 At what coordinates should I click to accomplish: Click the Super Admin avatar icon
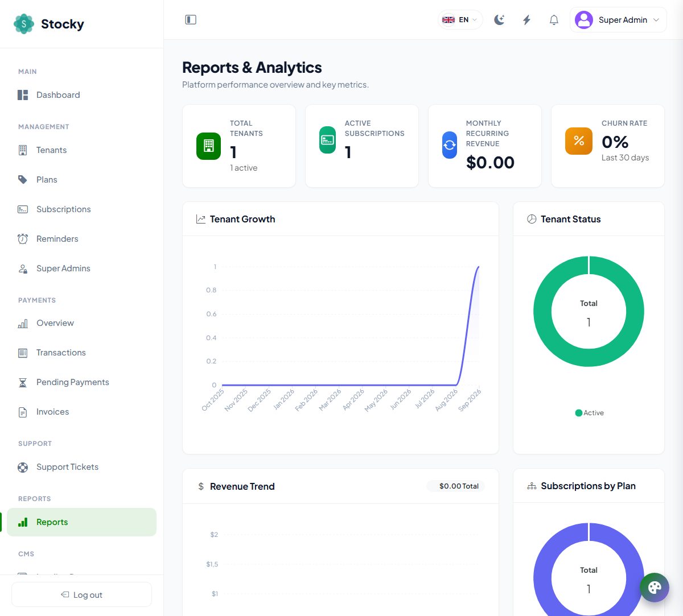click(584, 20)
